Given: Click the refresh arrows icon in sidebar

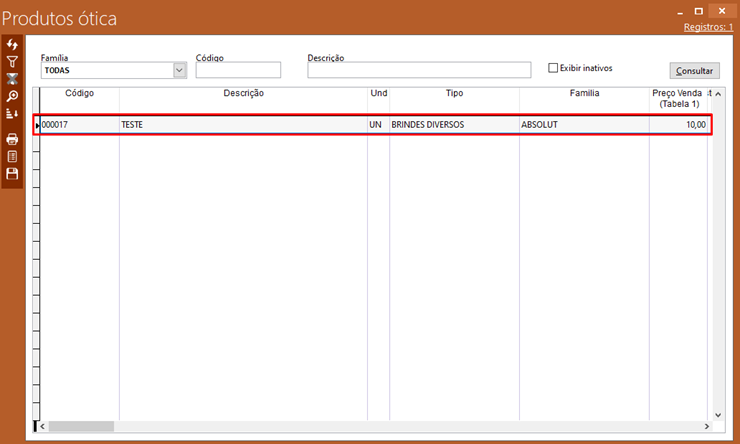Looking at the screenshot, I should [12, 45].
